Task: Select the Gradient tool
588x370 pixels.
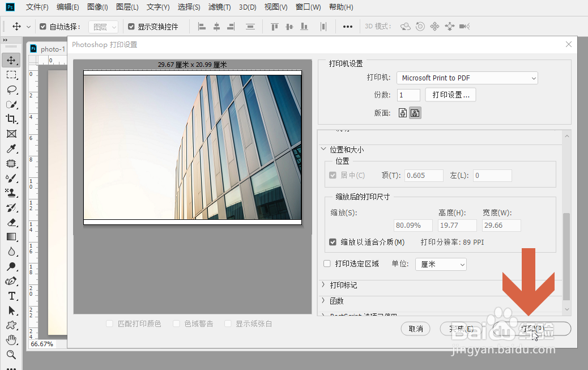Action: click(x=11, y=237)
